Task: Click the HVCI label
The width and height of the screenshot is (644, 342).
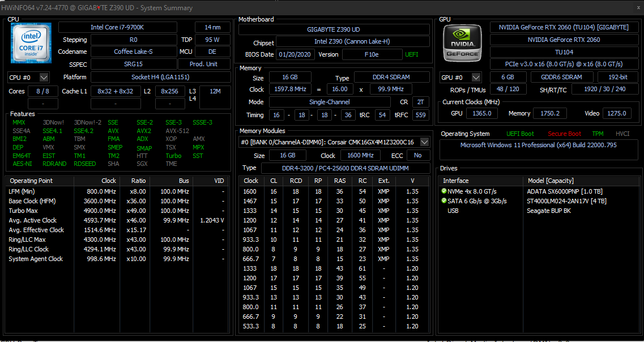Action: coord(622,134)
